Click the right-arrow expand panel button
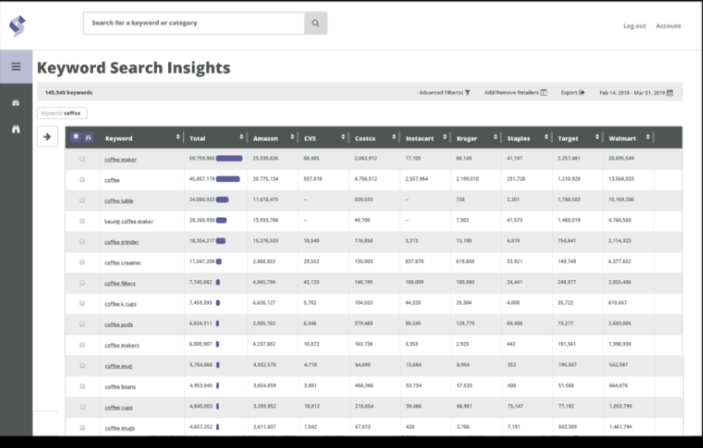Image resolution: width=703 pixels, height=448 pixels. point(47,137)
